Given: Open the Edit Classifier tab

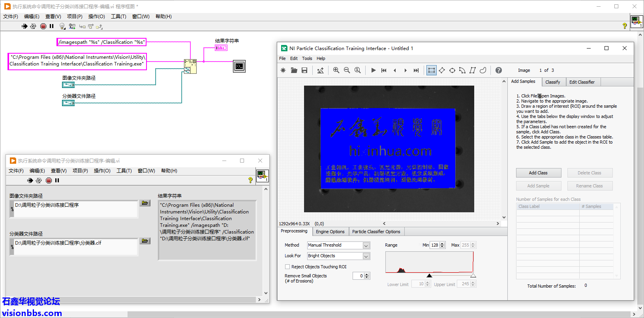Looking at the screenshot, I should click(x=582, y=82).
